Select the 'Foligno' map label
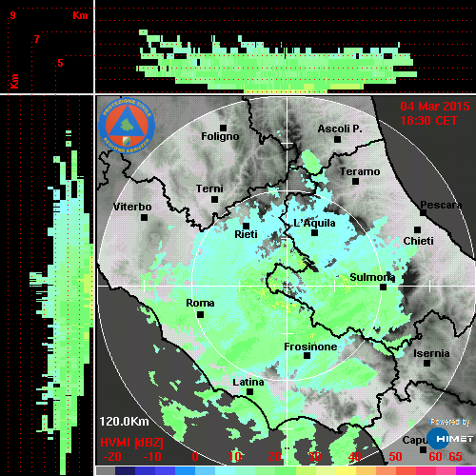 220,136
